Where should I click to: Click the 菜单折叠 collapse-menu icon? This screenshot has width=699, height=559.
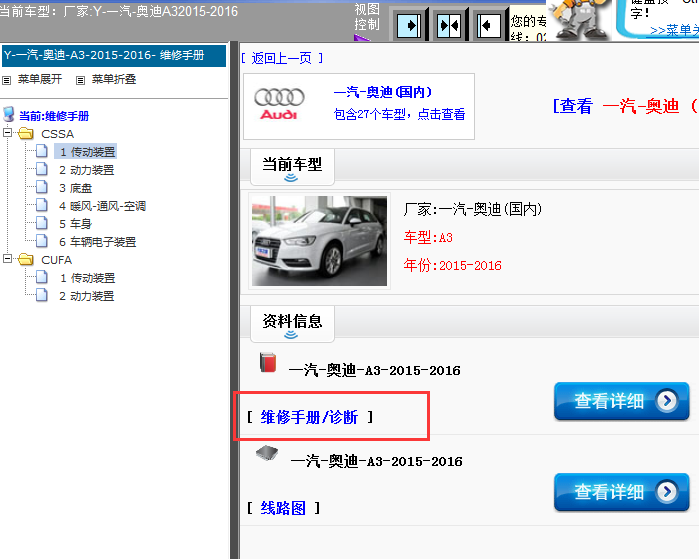(80, 80)
